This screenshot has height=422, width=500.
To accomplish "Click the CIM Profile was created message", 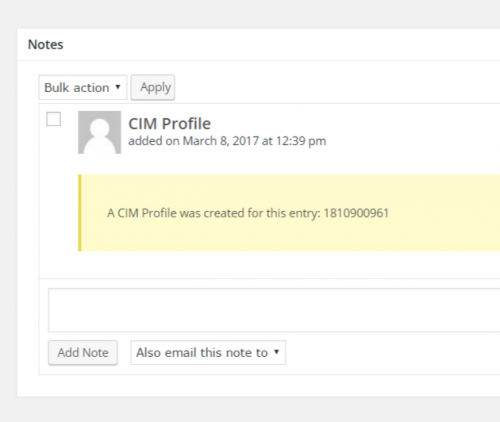I will (248, 213).
